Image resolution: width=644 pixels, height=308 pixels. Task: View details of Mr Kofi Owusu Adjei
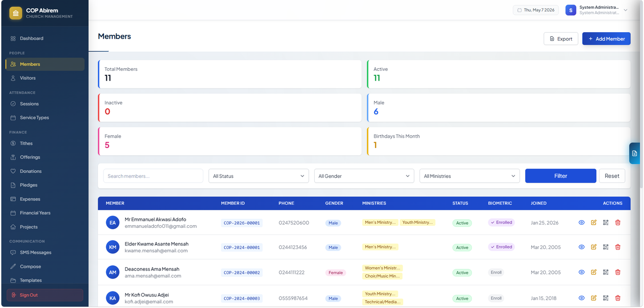581,298
